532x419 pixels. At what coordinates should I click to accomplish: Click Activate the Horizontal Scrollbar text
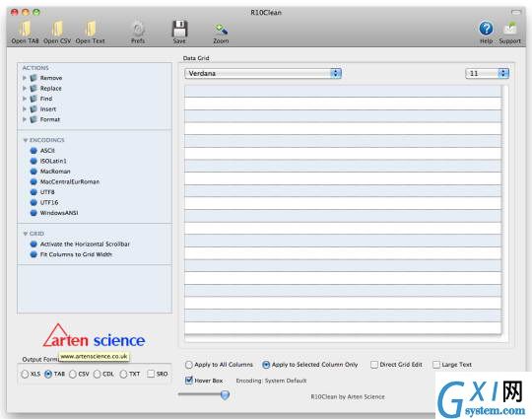85,244
